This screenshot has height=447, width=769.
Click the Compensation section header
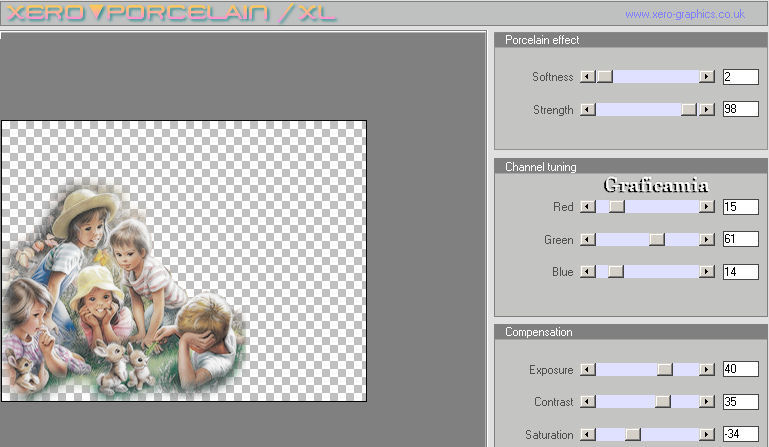[x=631, y=332]
